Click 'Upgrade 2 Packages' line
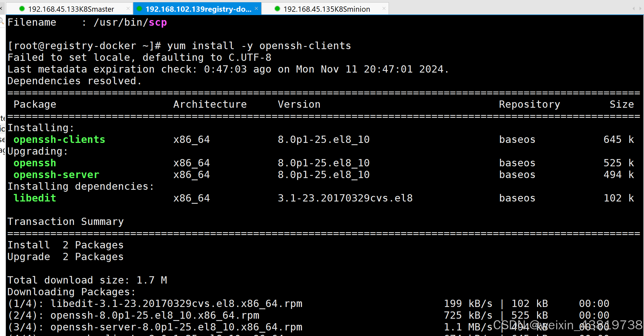The image size is (644, 336). (65, 257)
